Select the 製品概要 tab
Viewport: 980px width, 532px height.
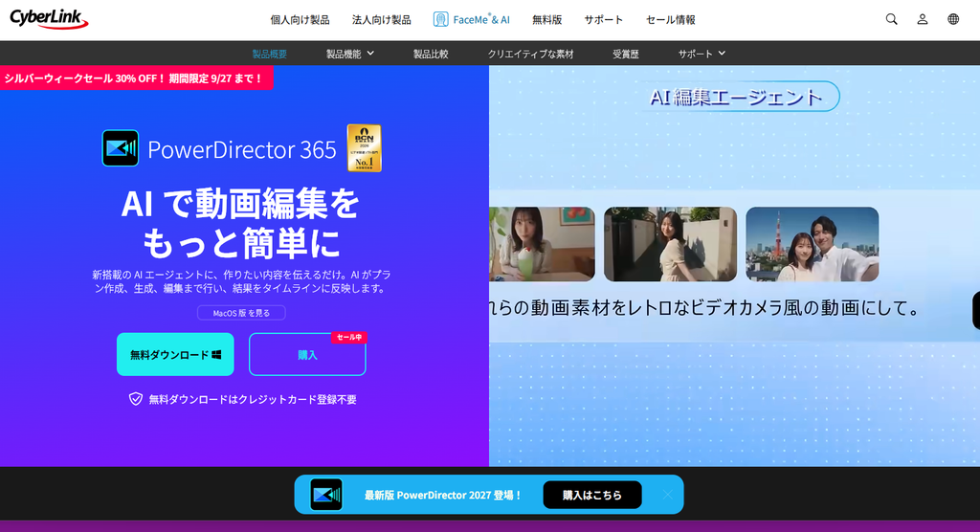point(269,54)
